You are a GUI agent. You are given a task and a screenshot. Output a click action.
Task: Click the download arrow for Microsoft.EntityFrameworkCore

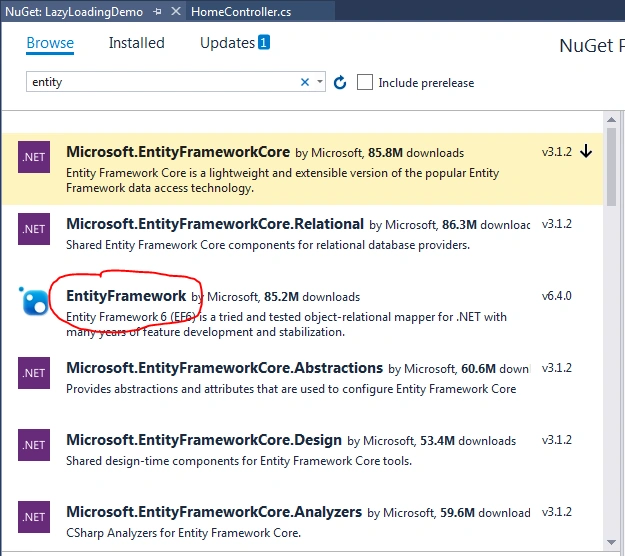(586, 151)
